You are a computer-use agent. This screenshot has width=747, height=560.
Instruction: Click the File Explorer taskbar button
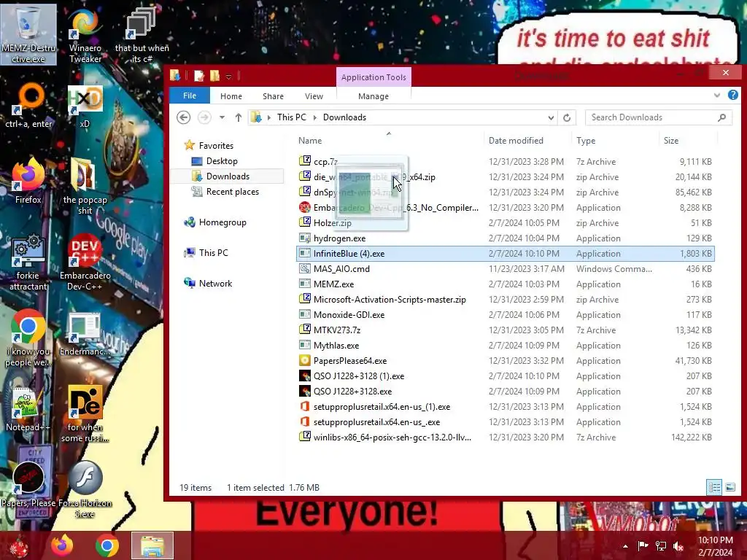pyautogui.click(x=152, y=545)
